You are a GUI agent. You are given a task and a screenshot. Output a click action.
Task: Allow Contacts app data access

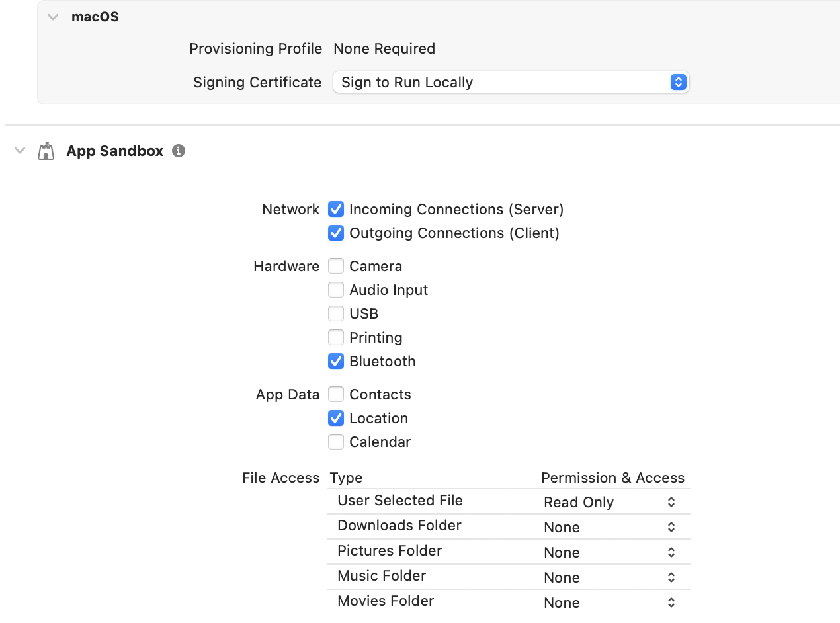click(x=336, y=394)
